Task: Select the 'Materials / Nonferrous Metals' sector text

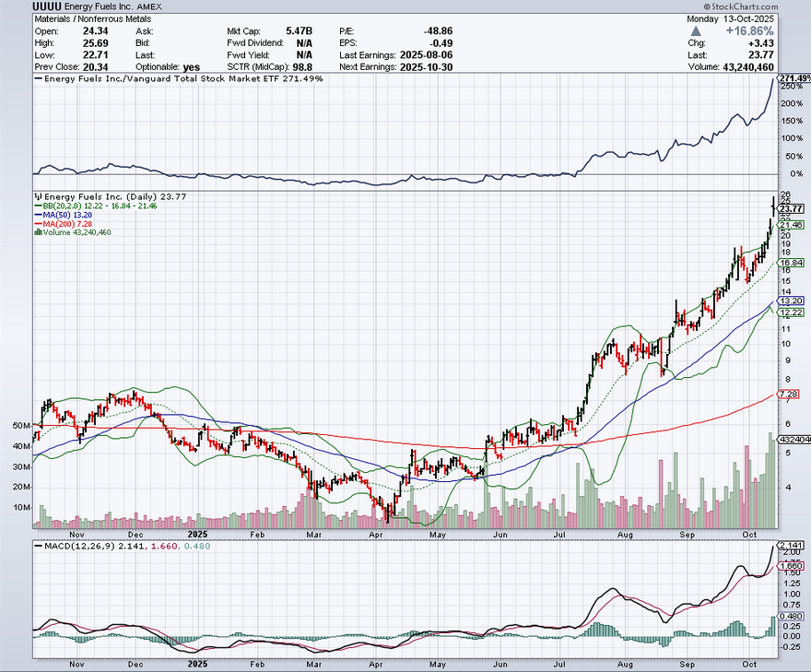Action: 93,19
